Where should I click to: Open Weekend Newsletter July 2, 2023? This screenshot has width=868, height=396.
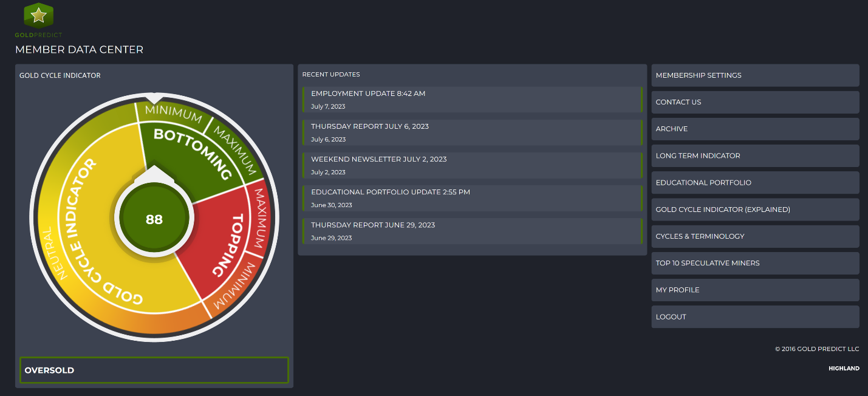472,165
